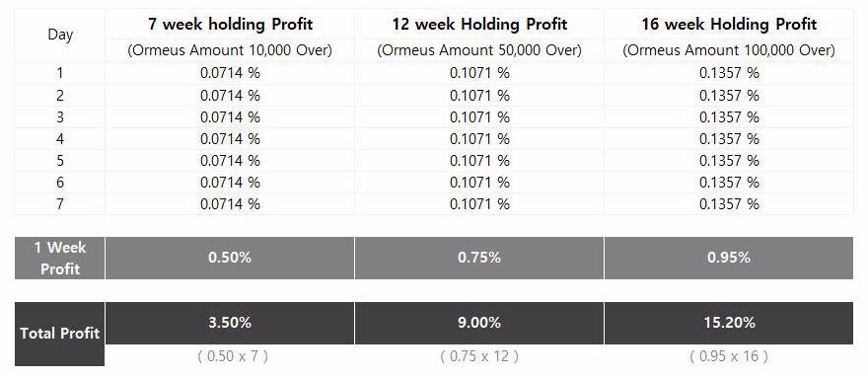The width and height of the screenshot is (868, 379).
Task: Click the Total Profit label
Action: click(x=60, y=334)
